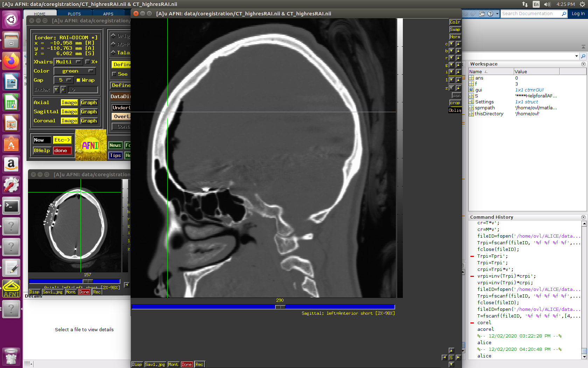Expand the Workspace panel actions menu

(583, 64)
